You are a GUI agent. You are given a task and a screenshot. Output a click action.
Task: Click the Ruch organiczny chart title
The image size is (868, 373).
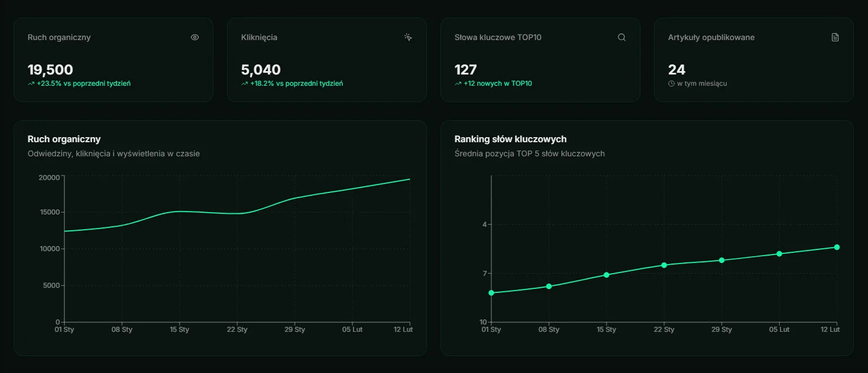point(64,139)
